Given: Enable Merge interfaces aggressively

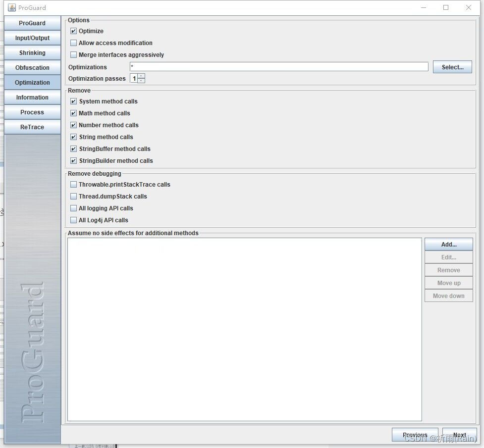Looking at the screenshot, I should (x=73, y=54).
